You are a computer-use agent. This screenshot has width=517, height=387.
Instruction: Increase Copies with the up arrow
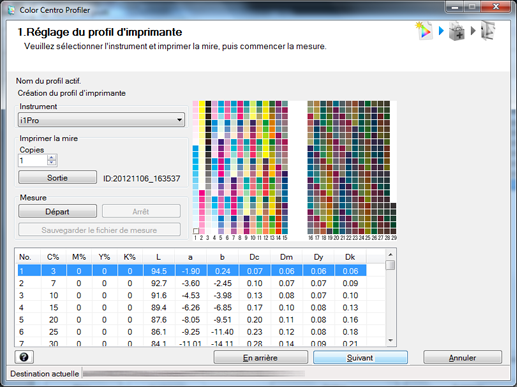[x=52, y=157]
